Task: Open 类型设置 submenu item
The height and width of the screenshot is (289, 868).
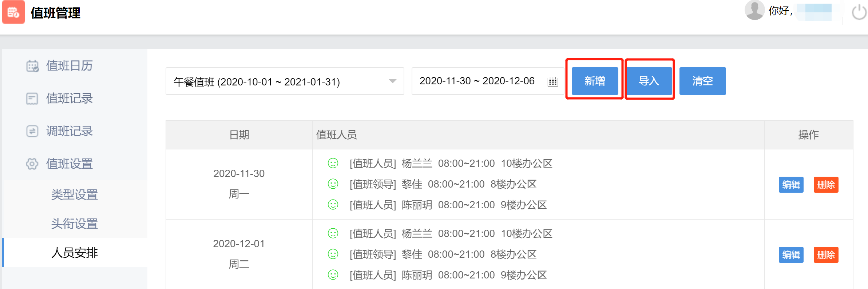Action: 75,194
